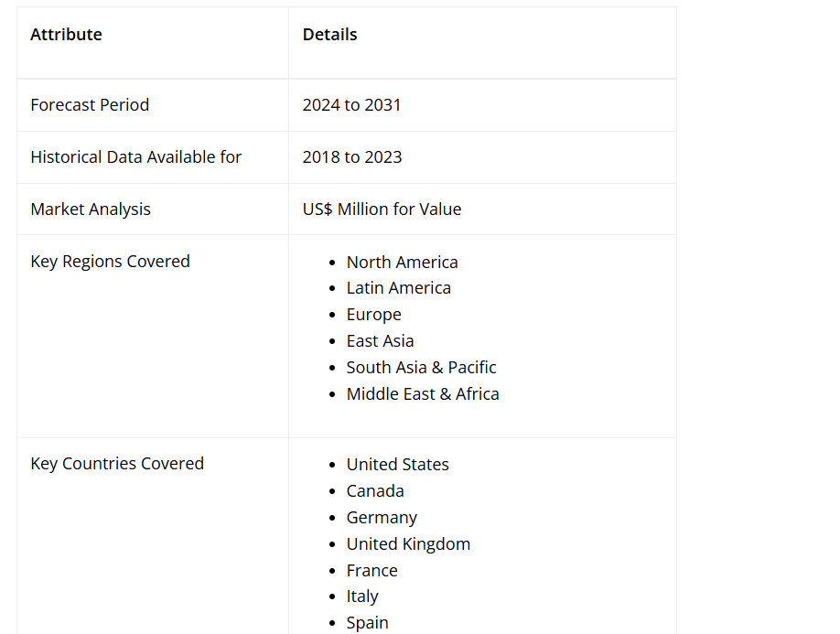Click the 2024 to 2031 value
This screenshot has height=634, width=840.
(351, 105)
